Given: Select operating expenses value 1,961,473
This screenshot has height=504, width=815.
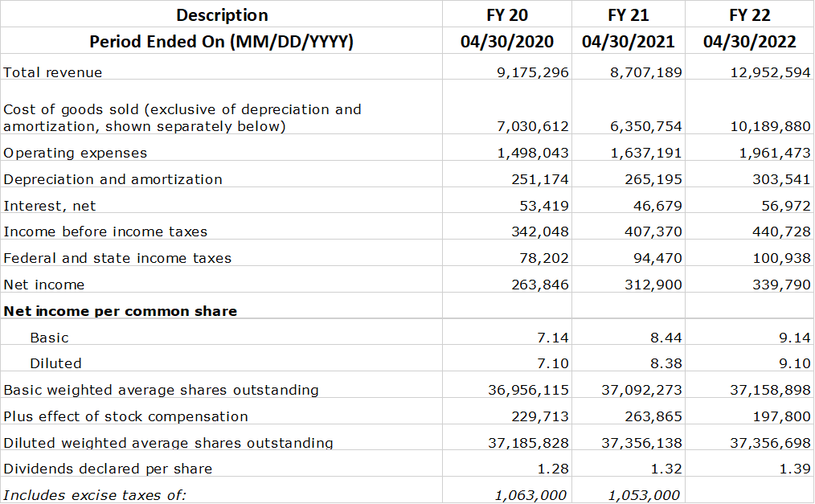Looking at the screenshot, I should click(775, 153).
